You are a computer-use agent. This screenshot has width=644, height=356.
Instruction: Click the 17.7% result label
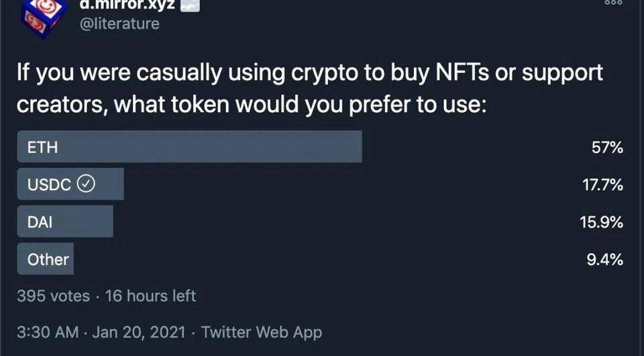pos(602,185)
